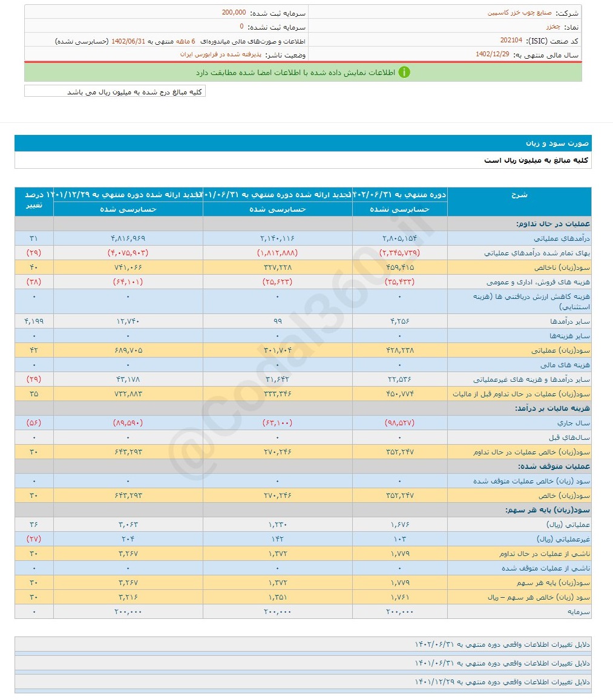This screenshot has width=613, height=700.
Task: Select the عملیات متوقف شده section header
Action: click(554, 466)
